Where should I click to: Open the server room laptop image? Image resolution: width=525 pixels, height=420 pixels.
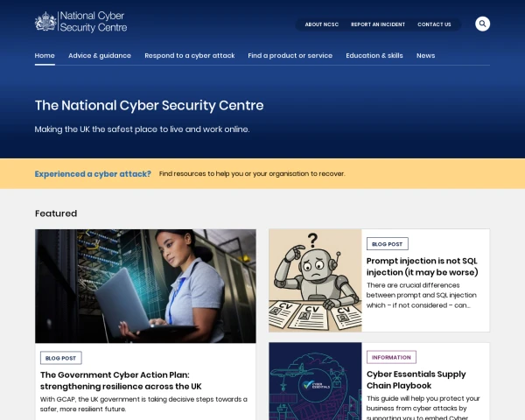coord(145,286)
